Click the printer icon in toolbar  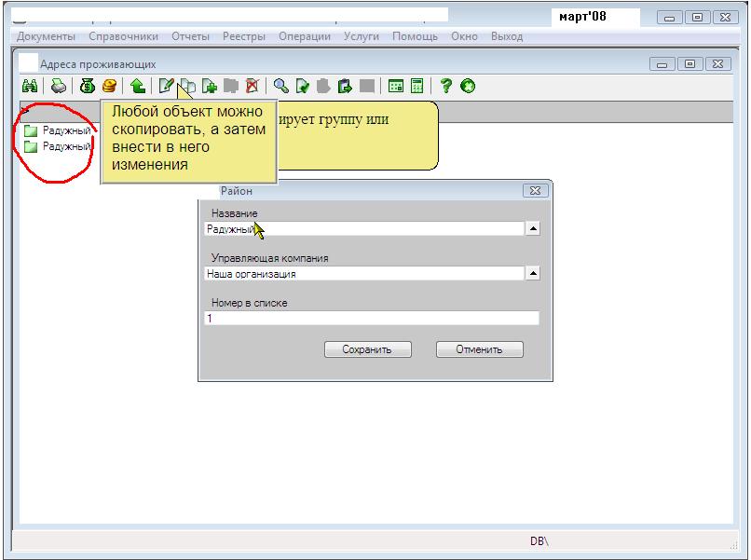click(x=59, y=87)
